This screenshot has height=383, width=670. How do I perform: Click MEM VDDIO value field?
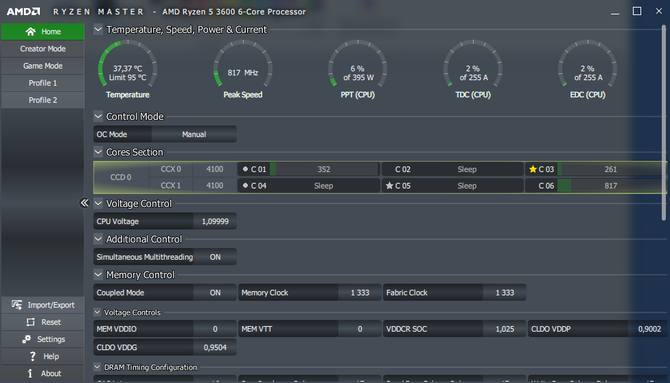215,329
